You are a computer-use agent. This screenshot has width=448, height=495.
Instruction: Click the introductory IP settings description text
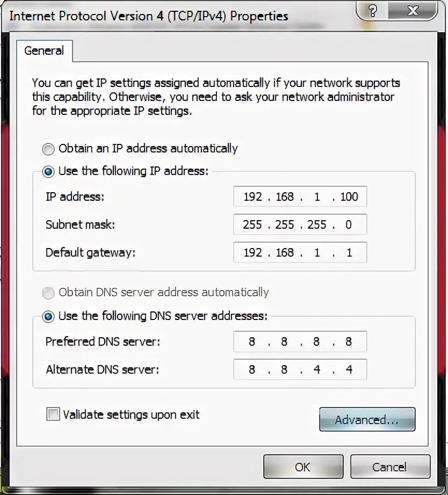coord(216,97)
